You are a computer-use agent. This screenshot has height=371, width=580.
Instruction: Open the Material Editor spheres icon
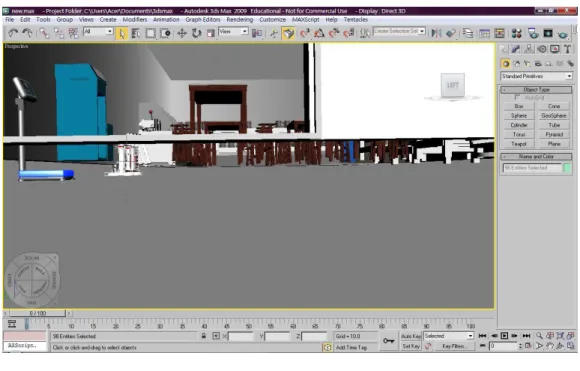click(516, 34)
